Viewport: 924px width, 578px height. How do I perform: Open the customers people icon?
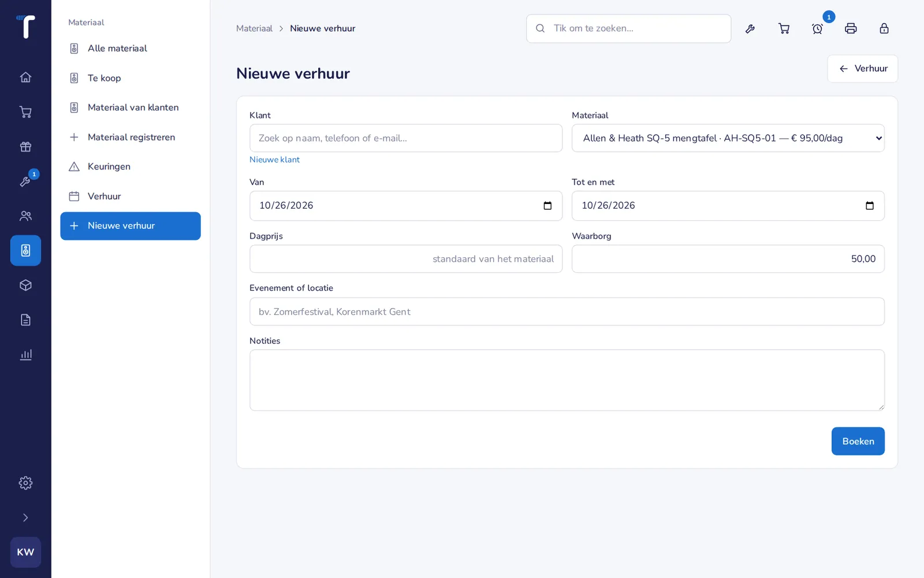point(25,216)
